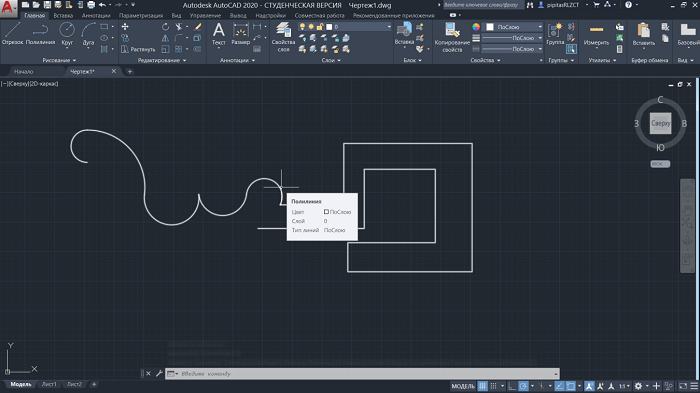The height and width of the screenshot is (393, 700).
Task: Click the Mirror tool icon
Action: pos(165,38)
